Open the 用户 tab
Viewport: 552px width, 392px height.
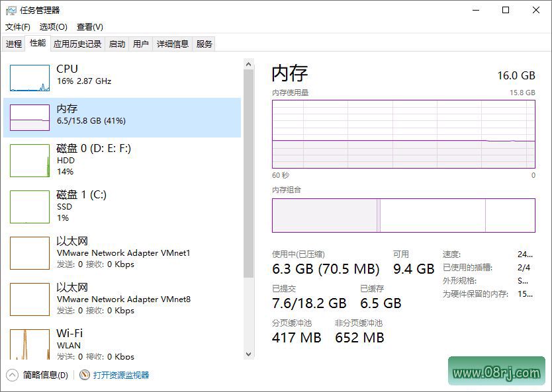point(140,44)
